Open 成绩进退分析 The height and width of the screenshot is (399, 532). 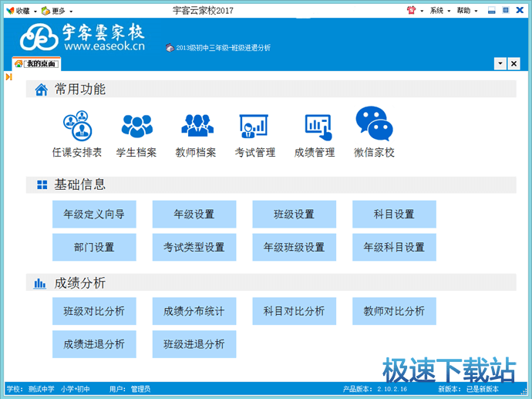[94, 344]
